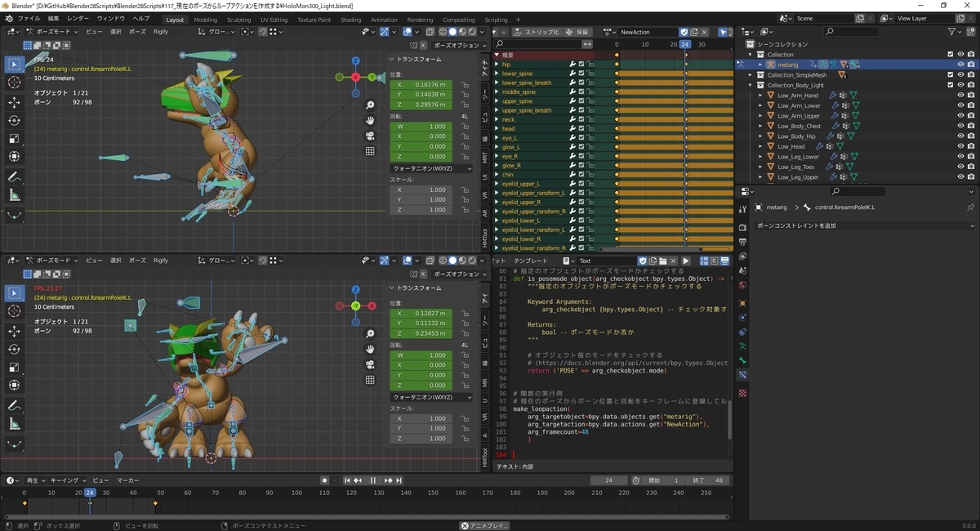Toggle auto keying record button in timeline

coord(325,480)
